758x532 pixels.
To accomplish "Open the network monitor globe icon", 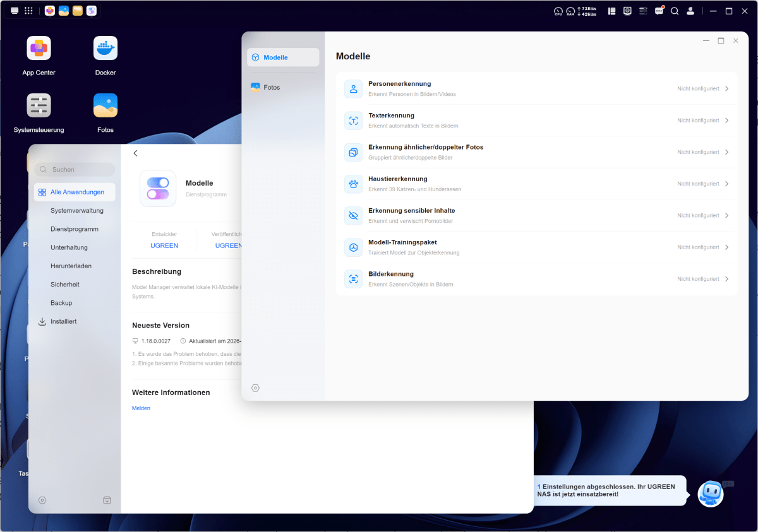I will coord(627,11).
